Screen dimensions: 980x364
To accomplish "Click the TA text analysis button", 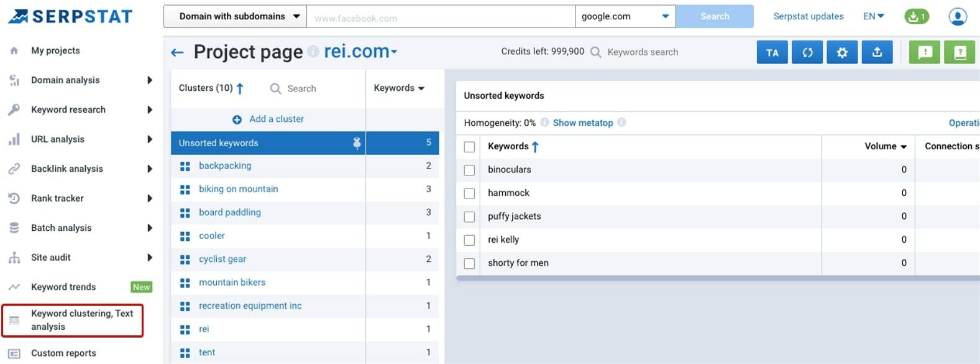I will (x=772, y=52).
